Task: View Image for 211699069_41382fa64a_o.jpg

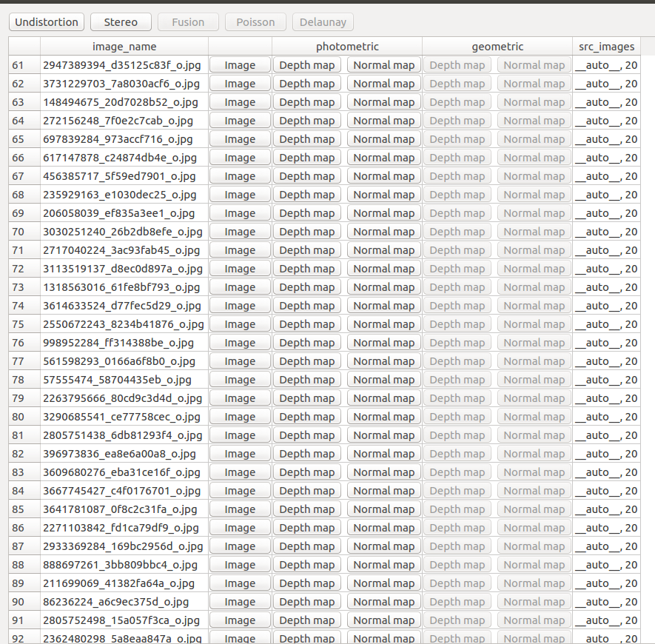Action: pyautogui.click(x=240, y=583)
